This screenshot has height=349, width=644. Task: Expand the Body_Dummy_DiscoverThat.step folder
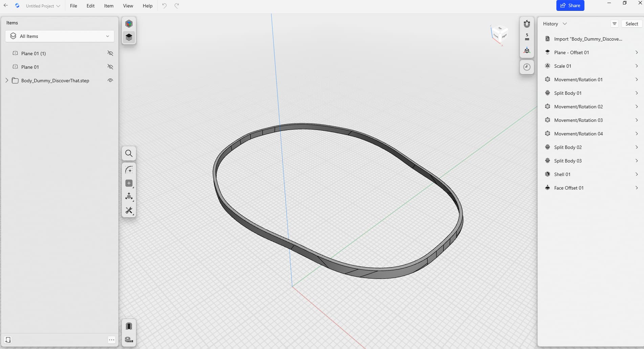[7, 80]
